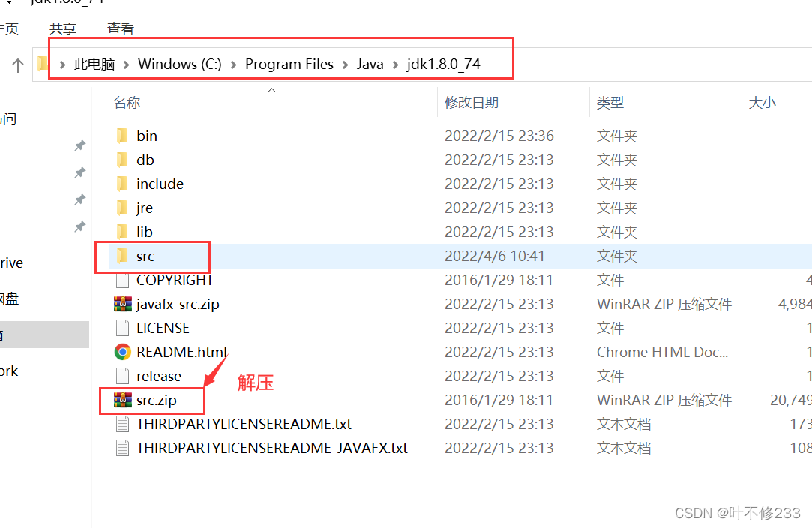Expand the chevron before jdk1.8.0_74
The height and width of the screenshot is (528, 812).
[x=395, y=64]
